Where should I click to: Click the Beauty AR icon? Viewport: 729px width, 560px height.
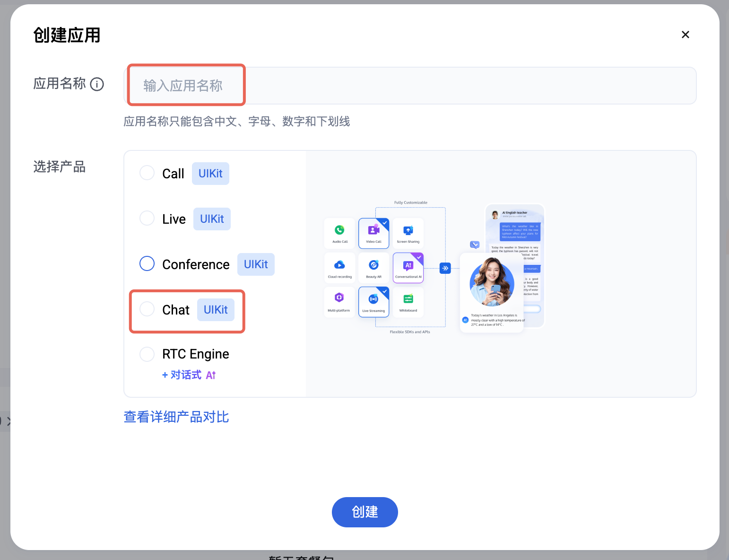pyautogui.click(x=373, y=265)
